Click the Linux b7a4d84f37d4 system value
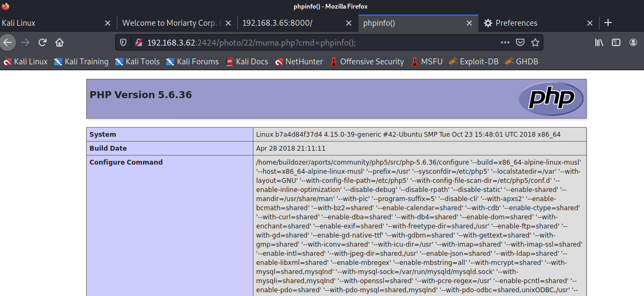The height and width of the screenshot is (296, 644). [408, 134]
